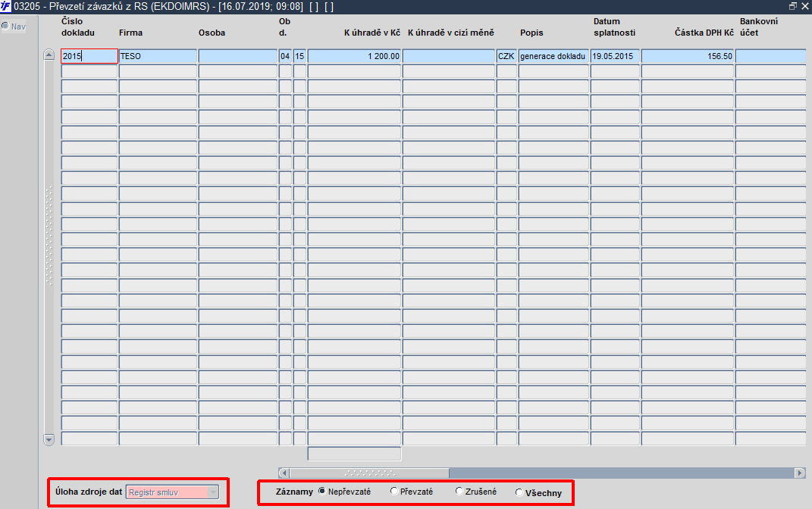The image size is (812, 509).
Task: Click the restore window icon
Action: coord(793,6)
